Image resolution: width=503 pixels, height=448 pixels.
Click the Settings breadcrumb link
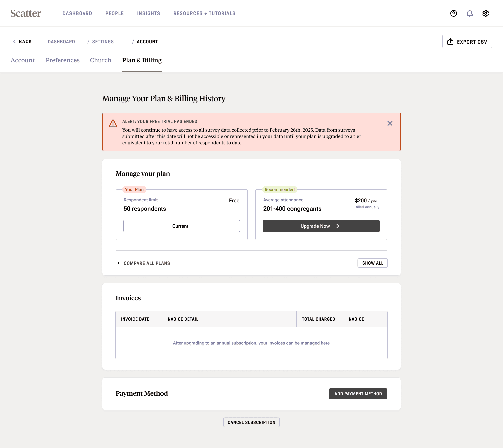pyautogui.click(x=103, y=42)
